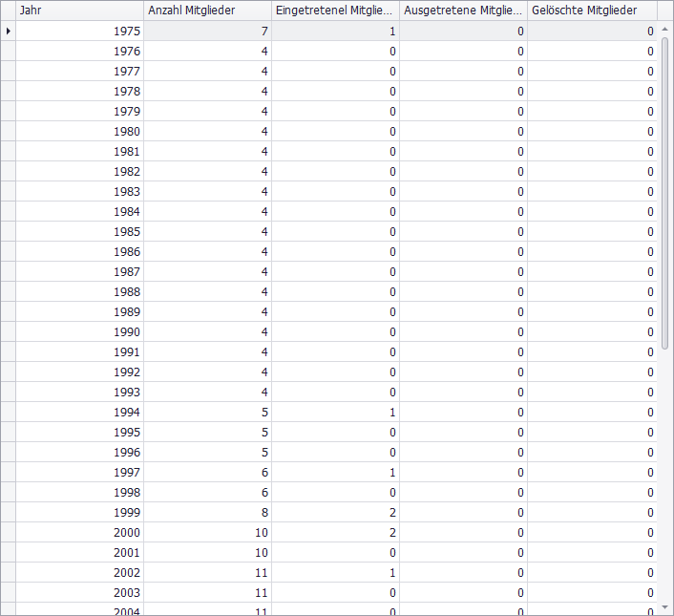Click the Eingetretene Mitglieder cell for 1997
The image size is (674, 616).
335,473
